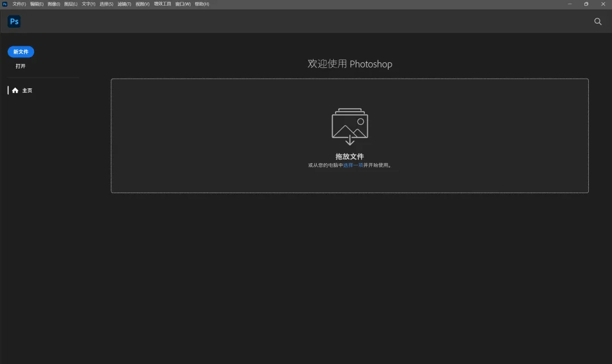This screenshot has height=364, width=612.
Task: Minimize the Photoshop window
Action: coord(570,4)
